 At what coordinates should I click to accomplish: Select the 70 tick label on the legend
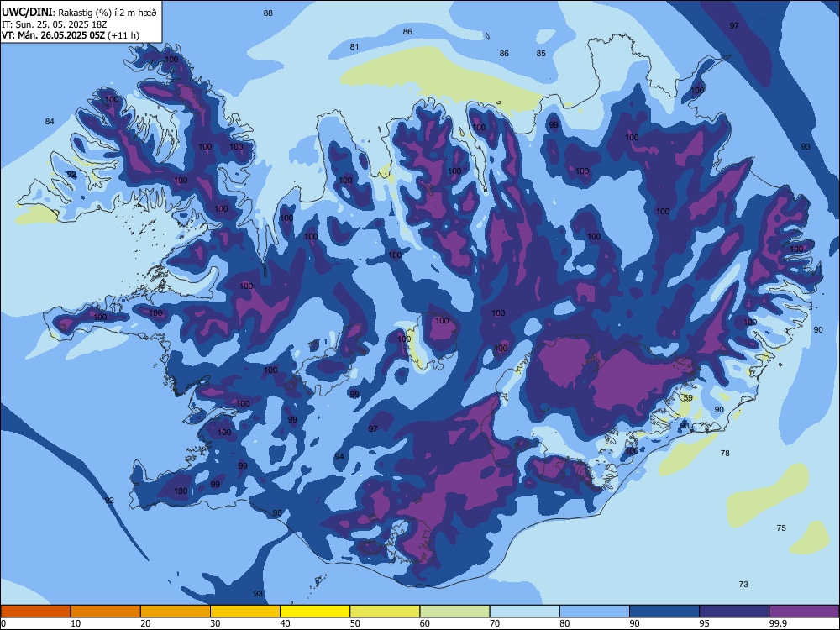point(495,623)
